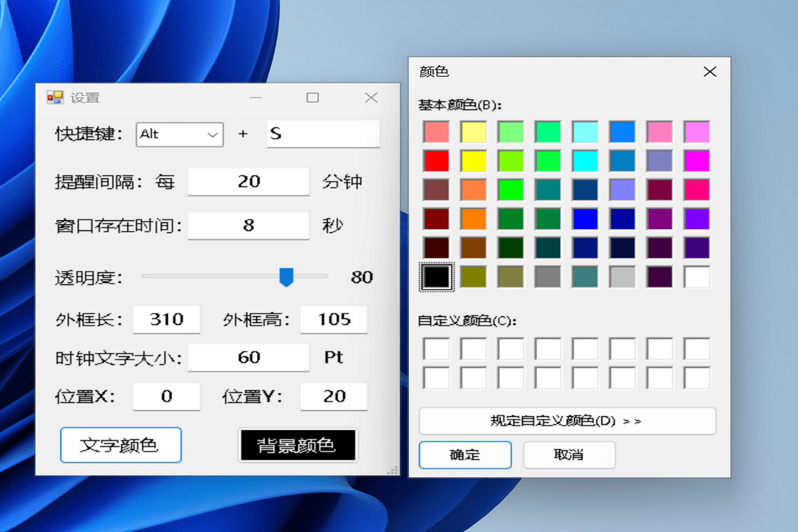Image resolution: width=798 pixels, height=532 pixels.
Task: Click the Settings window app icon
Action: pos(55,98)
